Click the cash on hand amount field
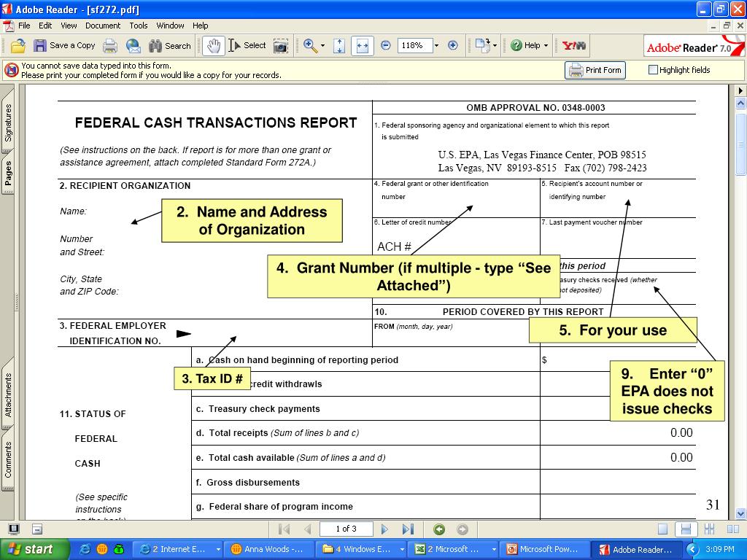 point(619,360)
